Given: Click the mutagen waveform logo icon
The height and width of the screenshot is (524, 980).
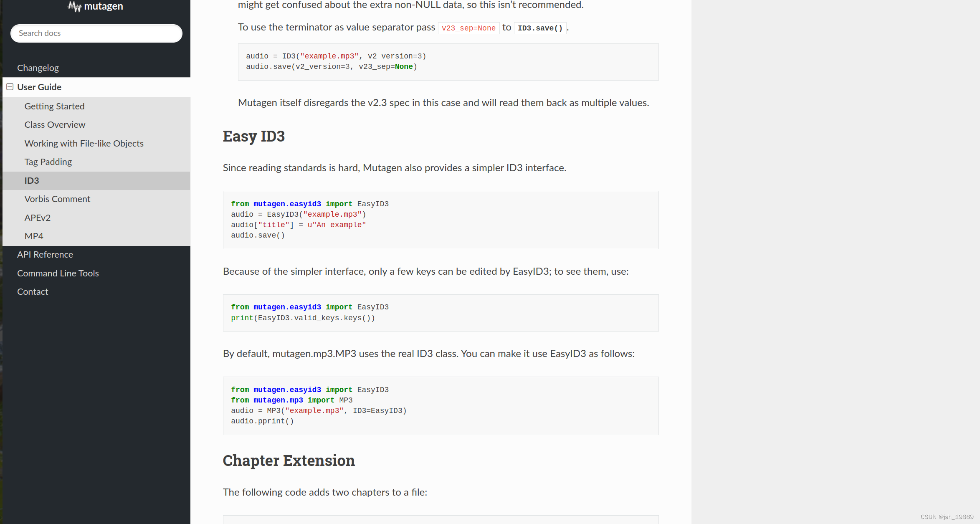Looking at the screenshot, I should pos(74,6).
